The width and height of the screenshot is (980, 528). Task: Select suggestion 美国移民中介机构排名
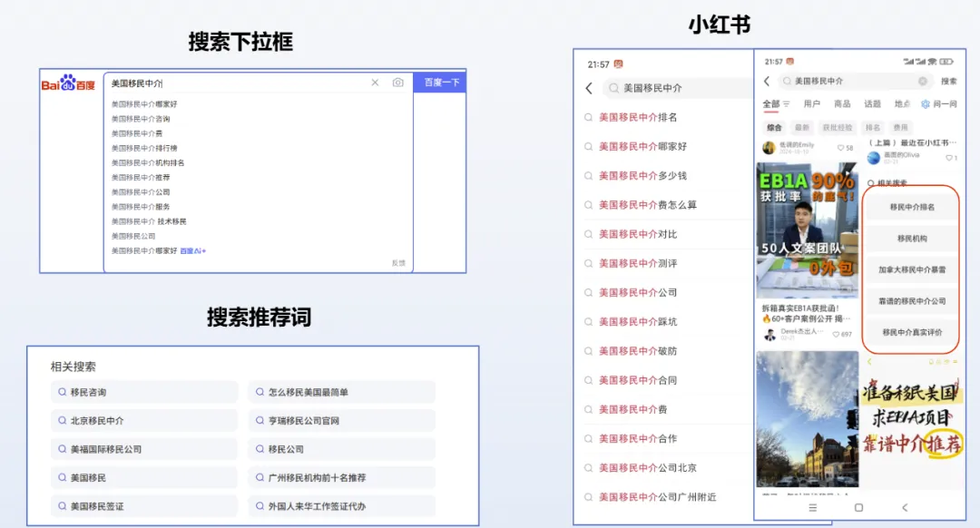(148, 163)
